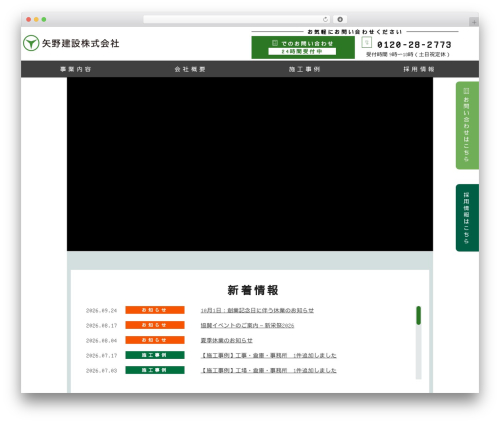
Task: Click the orange お知らせ tag dated 2026.09.24
Action: 155,310
